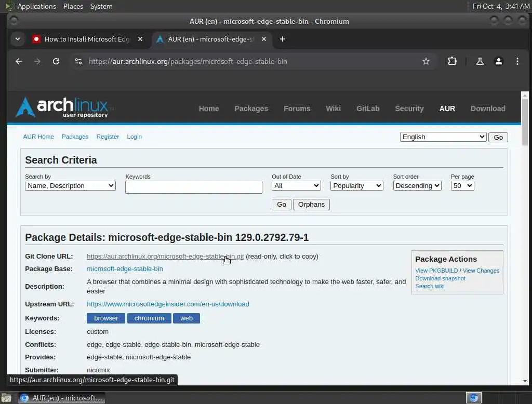Click the Fri Oct 4 clock
This screenshot has height=404, width=532.
[501, 6]
